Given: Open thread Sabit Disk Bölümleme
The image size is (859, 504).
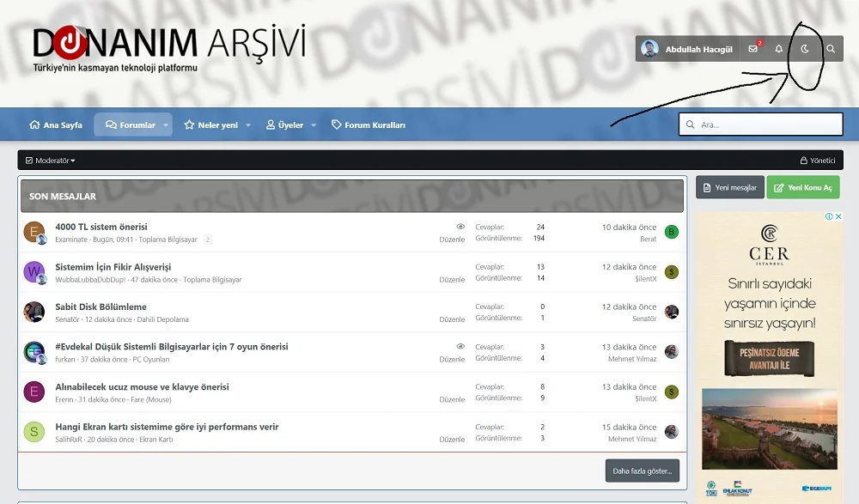Looking at the screenshot, I should [101, 307].
